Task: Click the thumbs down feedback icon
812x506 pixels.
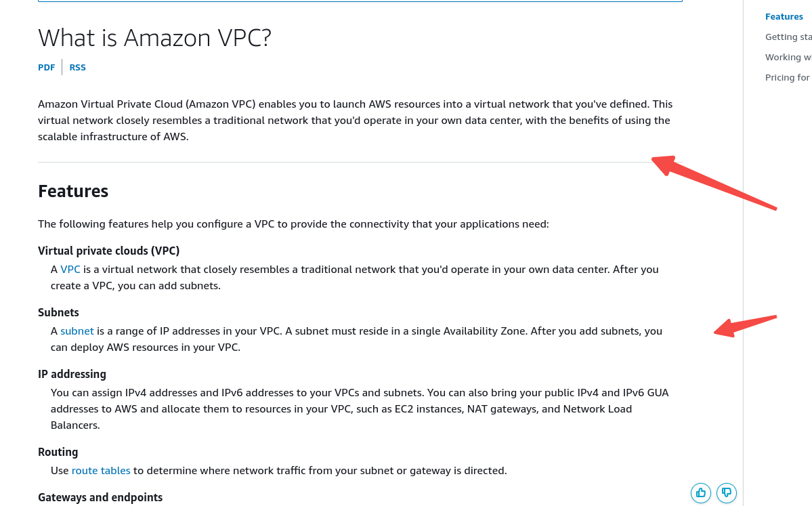Action: 726,492
